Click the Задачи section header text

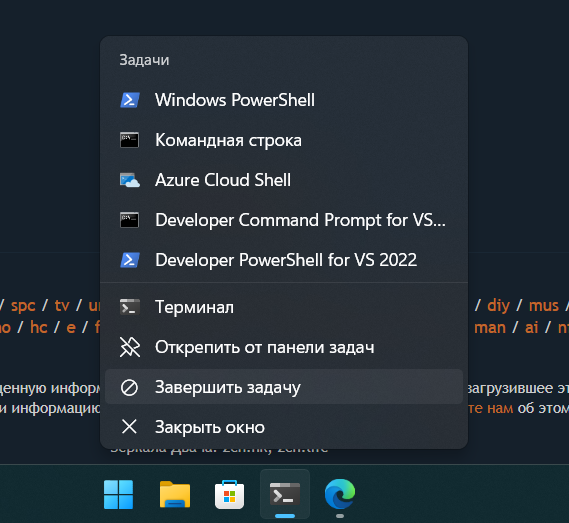pyautogui.click(x=144, y=60)
